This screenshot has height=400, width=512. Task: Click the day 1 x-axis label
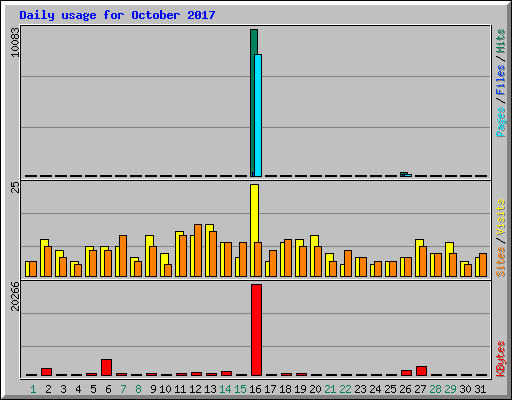[33, 389]
